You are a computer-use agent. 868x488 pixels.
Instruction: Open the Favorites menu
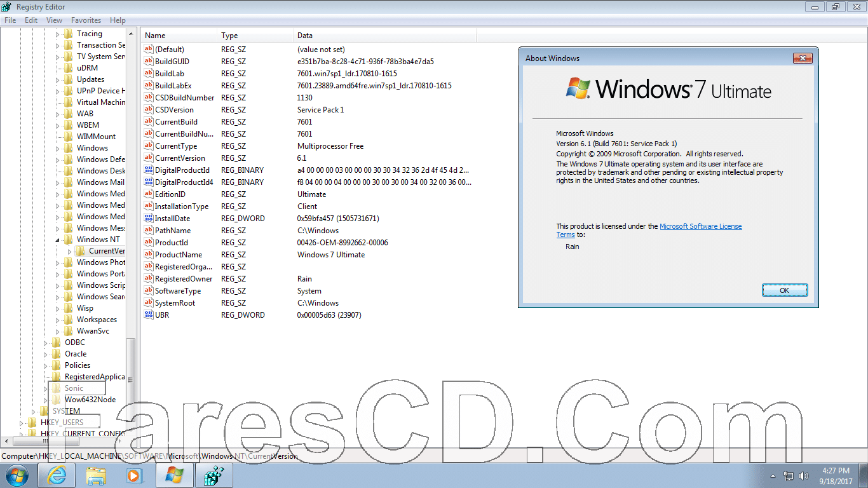click(86, 20)
